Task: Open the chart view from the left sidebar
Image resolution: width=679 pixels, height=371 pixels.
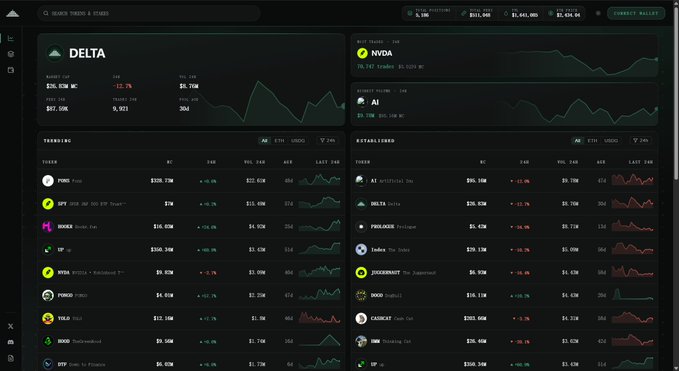Action: [x=11, y=39]
